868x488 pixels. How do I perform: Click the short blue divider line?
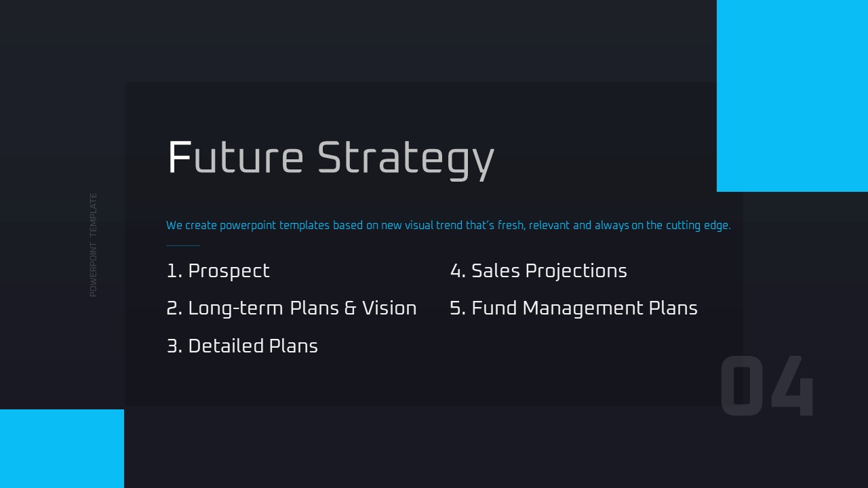[183, 245]
